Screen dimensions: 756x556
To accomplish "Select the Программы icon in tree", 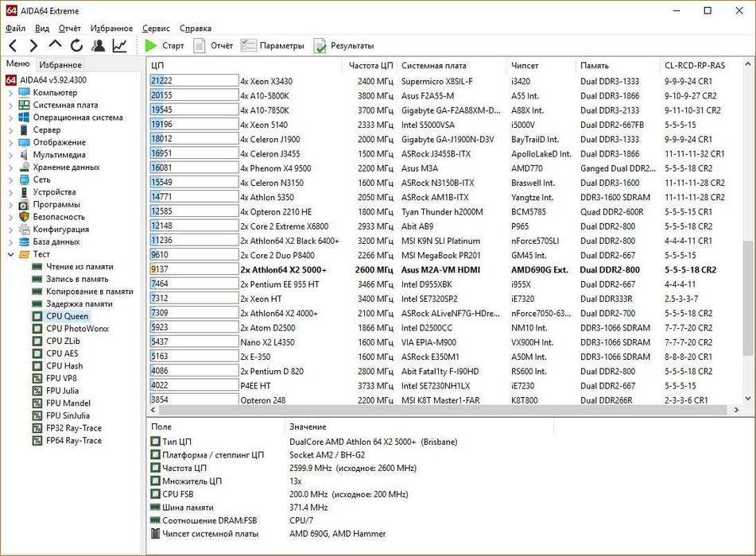I will [24, 205].
